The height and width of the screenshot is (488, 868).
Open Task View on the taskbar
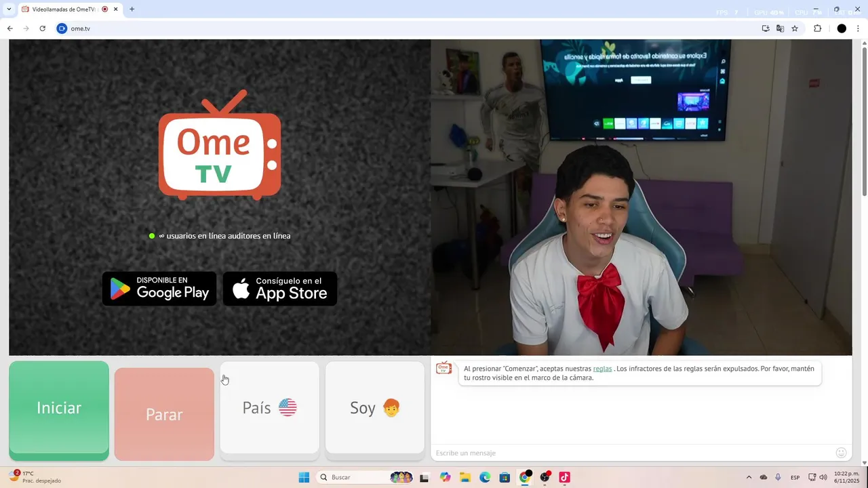tap(425, 477)
